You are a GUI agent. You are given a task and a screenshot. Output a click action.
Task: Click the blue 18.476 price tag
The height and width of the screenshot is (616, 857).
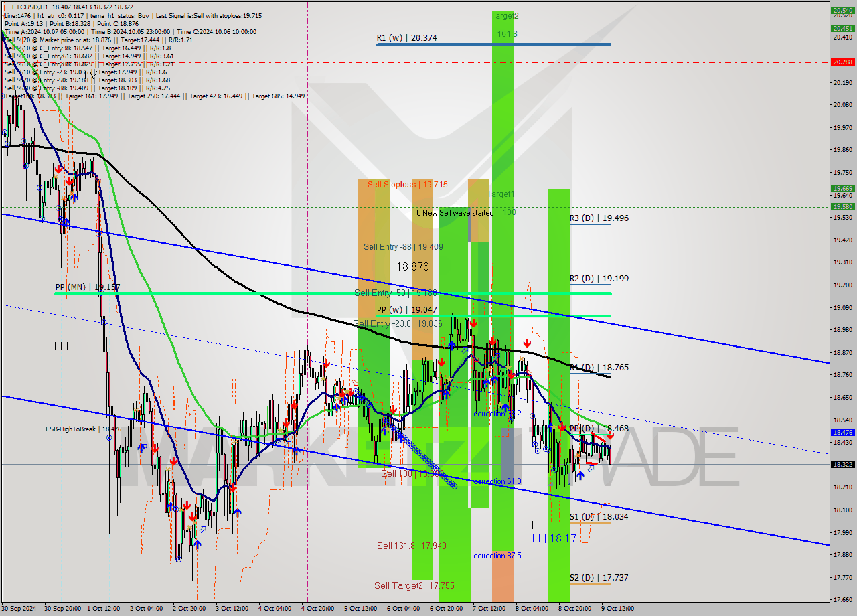pyautogui.click(x=842, y=433)
